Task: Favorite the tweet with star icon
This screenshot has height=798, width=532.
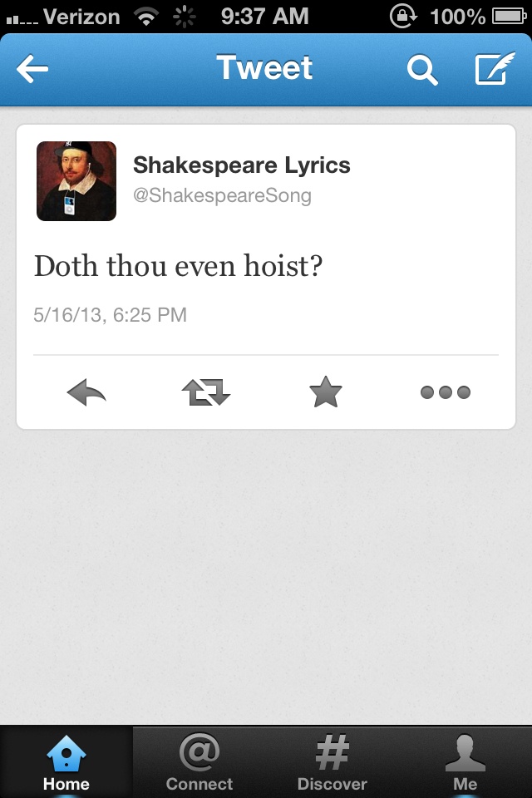Action: tap(326, 392)
